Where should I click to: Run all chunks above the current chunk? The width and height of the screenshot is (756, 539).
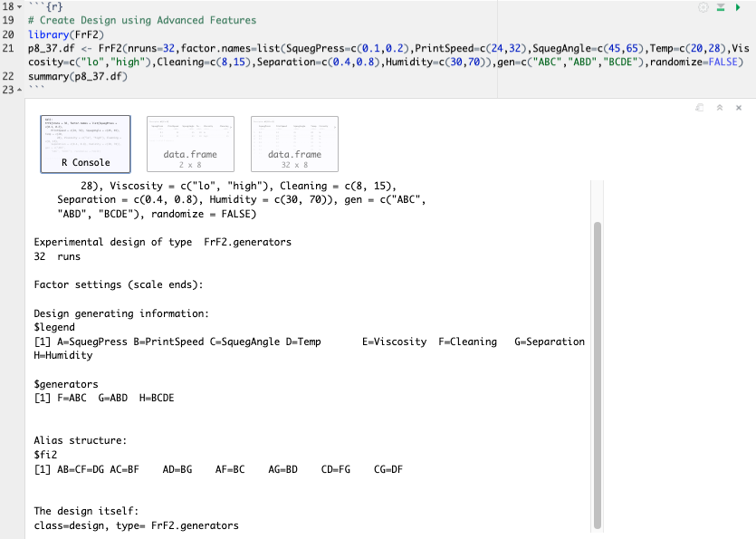point(721,7)
